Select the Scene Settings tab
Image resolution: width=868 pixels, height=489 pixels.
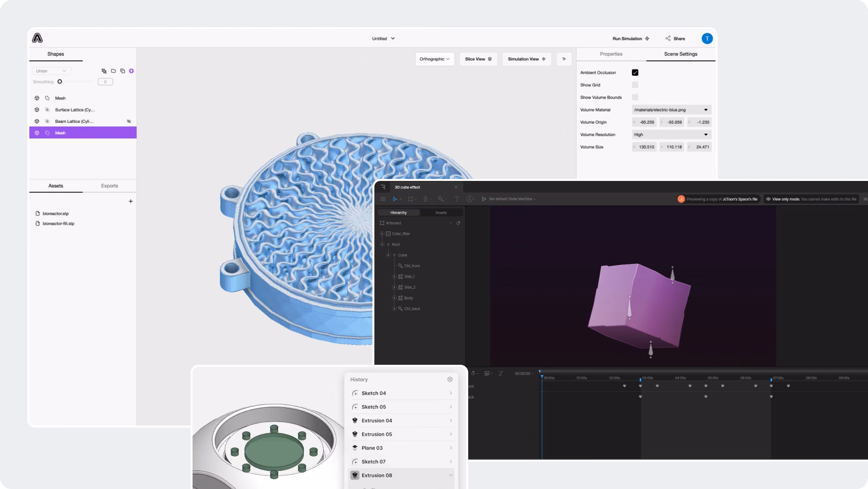(x=680, y=54)
